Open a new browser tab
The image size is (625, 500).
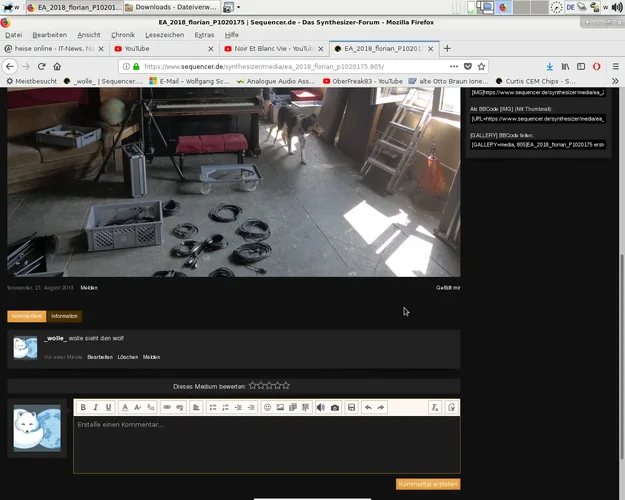(447, 49)
